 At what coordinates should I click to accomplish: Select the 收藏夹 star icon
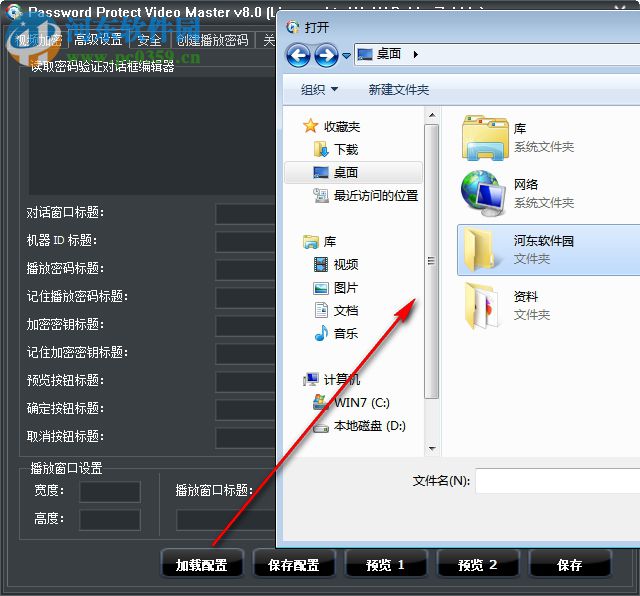[x=311, y=126]
